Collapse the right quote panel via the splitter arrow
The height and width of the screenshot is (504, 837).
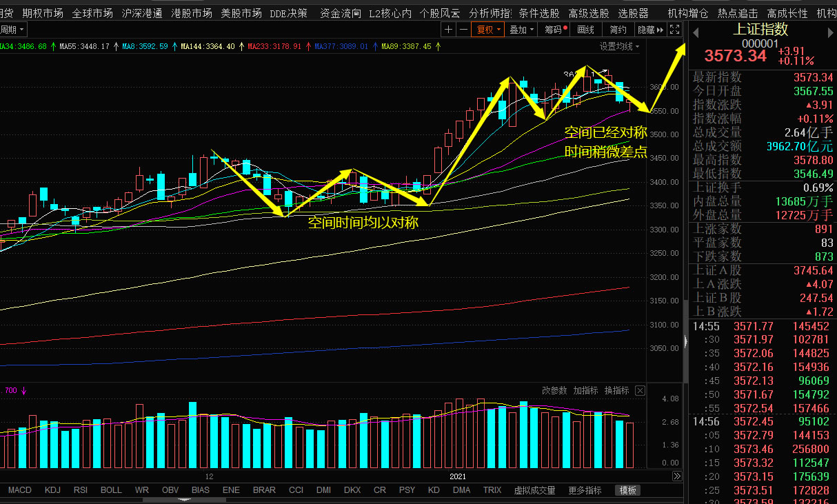click(685, 341)
